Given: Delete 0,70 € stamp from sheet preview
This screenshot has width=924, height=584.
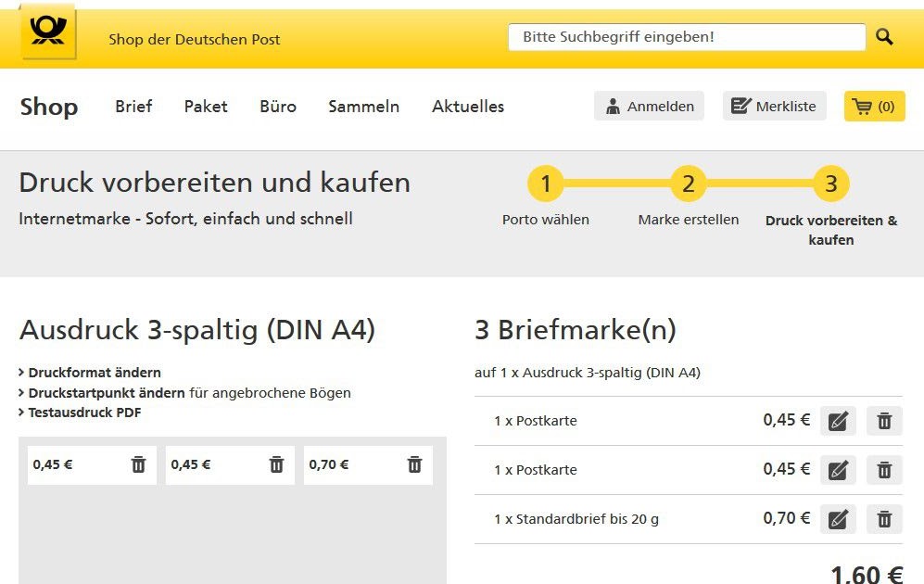Looking at the screenshot, I should (415, 464).
